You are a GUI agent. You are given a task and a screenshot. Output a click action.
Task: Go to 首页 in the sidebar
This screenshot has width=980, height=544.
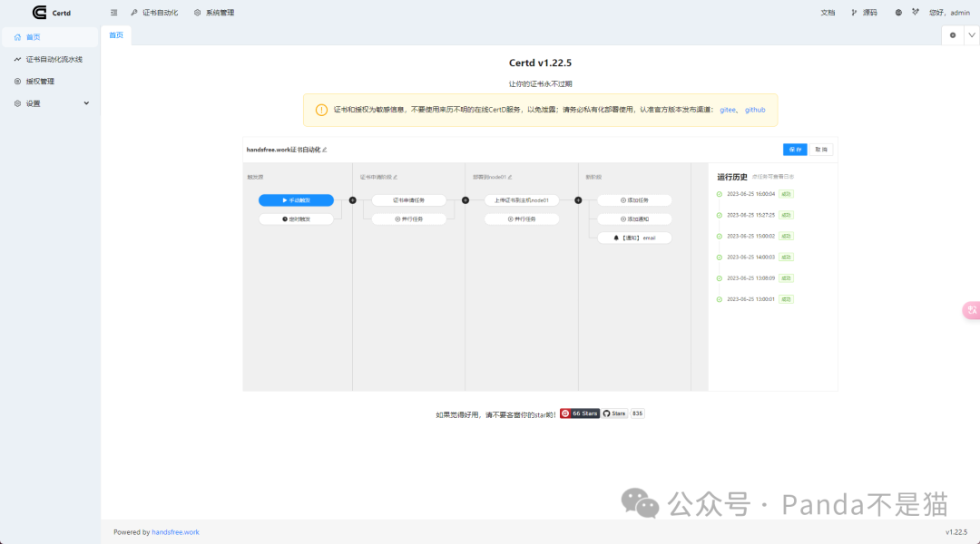tap(50, 37)
